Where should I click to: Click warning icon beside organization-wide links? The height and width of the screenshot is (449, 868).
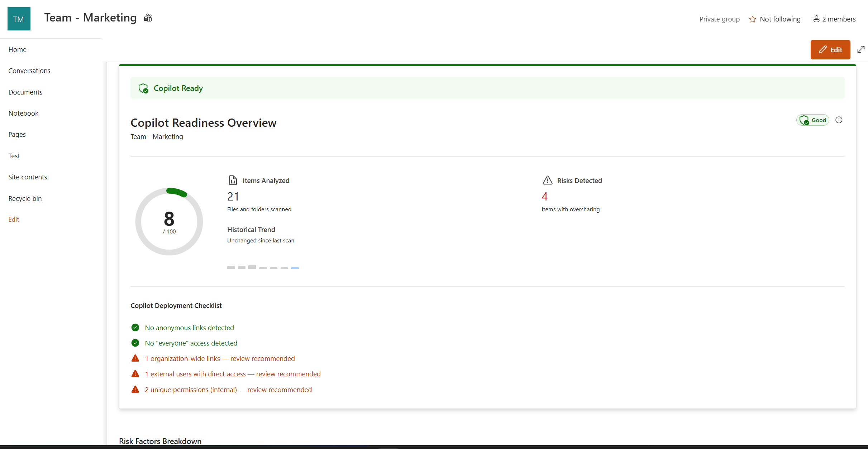(x=135, y=358)
